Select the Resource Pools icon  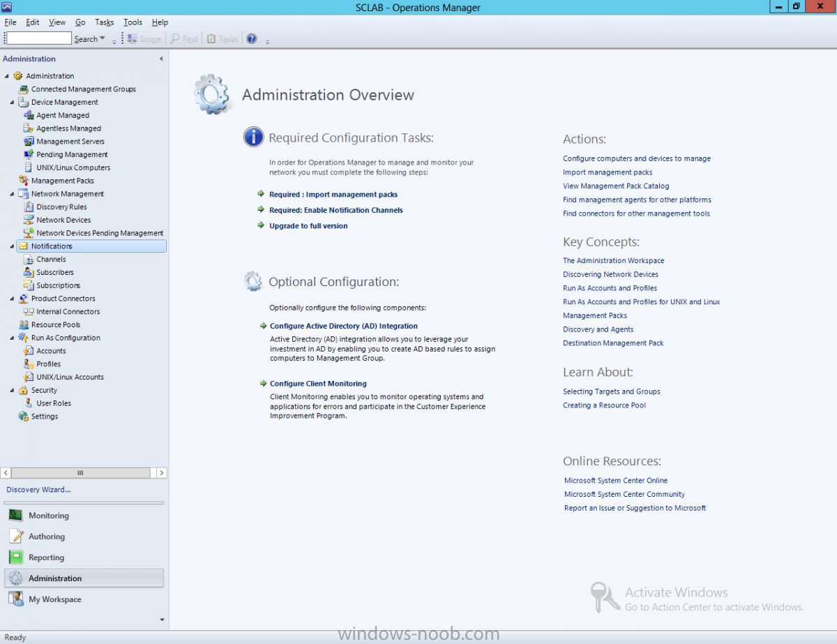tap(23, 324)
